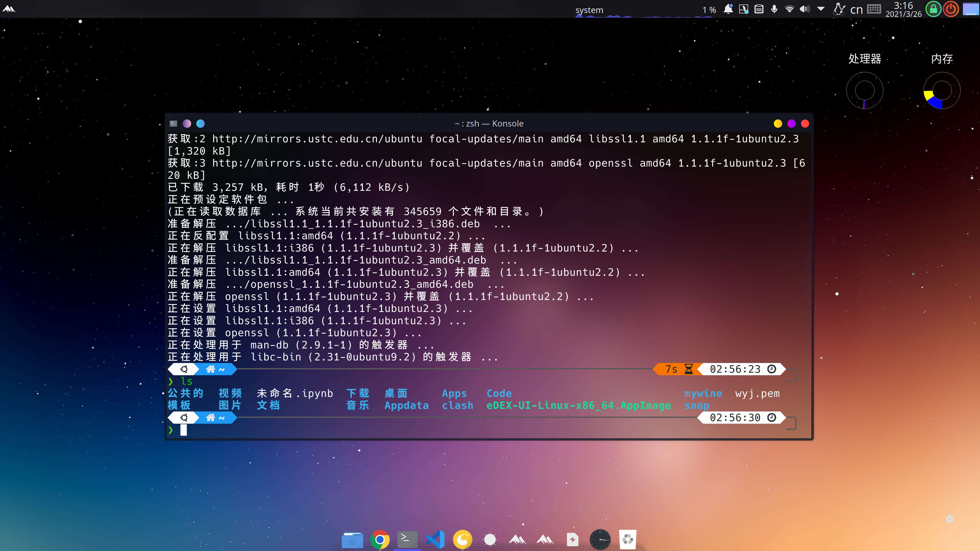Click '文档' in the ls output

point(268,405)
